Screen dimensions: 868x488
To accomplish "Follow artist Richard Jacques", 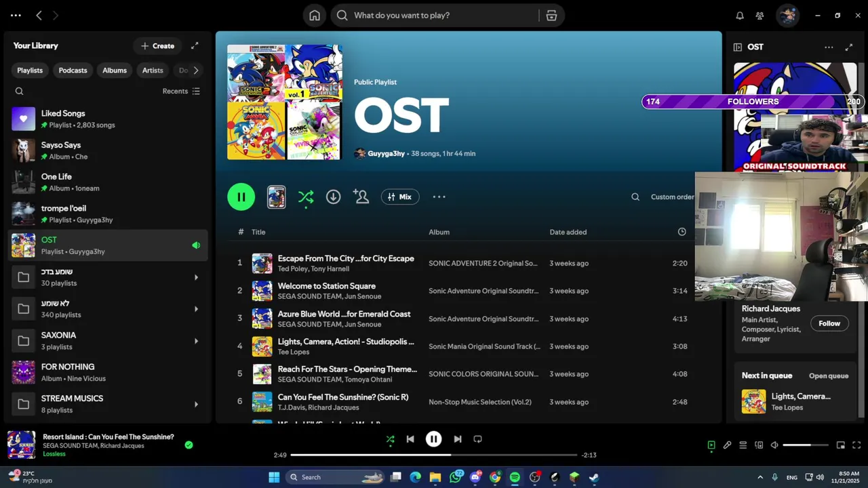I will click(x=829, y=323).
